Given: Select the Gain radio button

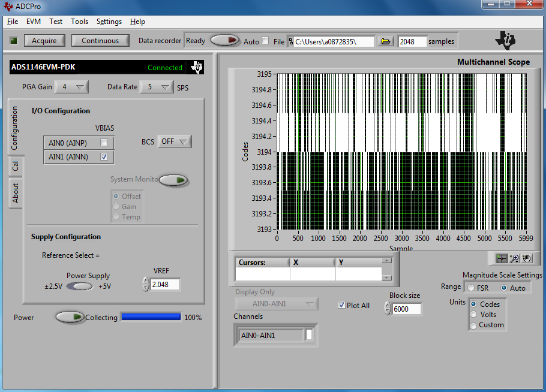Looking at the screenshot, I should coord(116,207).
